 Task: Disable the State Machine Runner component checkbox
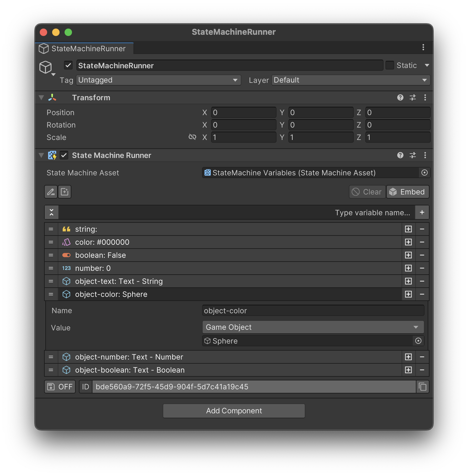(x=64, y=155)
